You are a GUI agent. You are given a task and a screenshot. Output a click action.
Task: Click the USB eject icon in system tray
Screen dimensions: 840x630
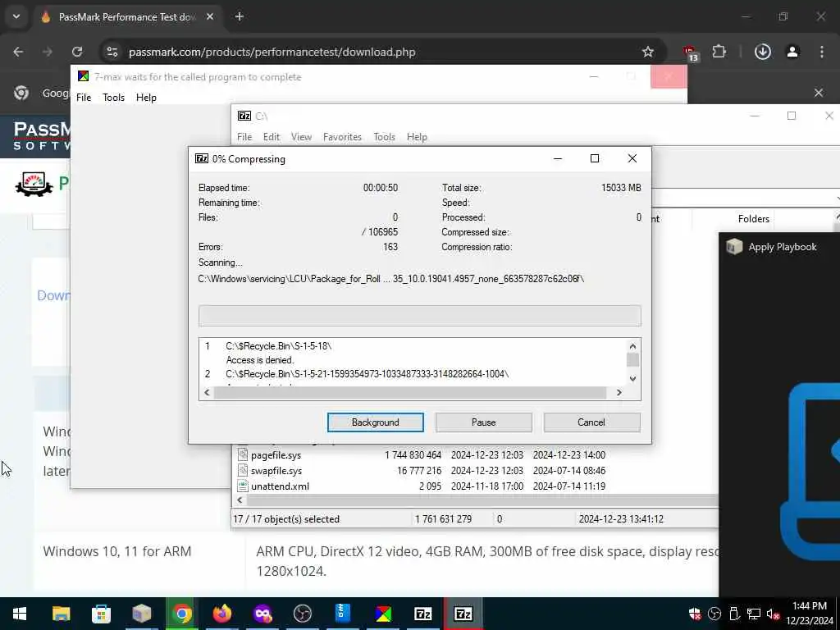[x=734, y=614]
